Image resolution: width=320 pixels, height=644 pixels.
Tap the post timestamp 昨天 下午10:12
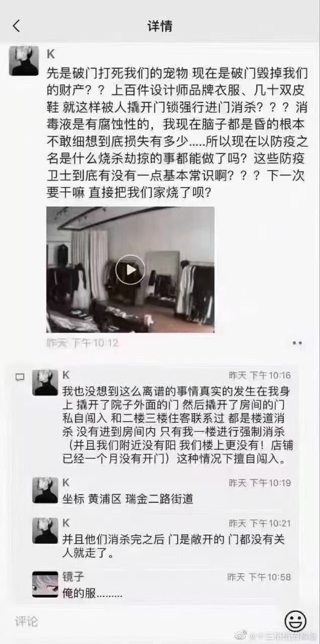pyautogui.click(x=82, y=343)
